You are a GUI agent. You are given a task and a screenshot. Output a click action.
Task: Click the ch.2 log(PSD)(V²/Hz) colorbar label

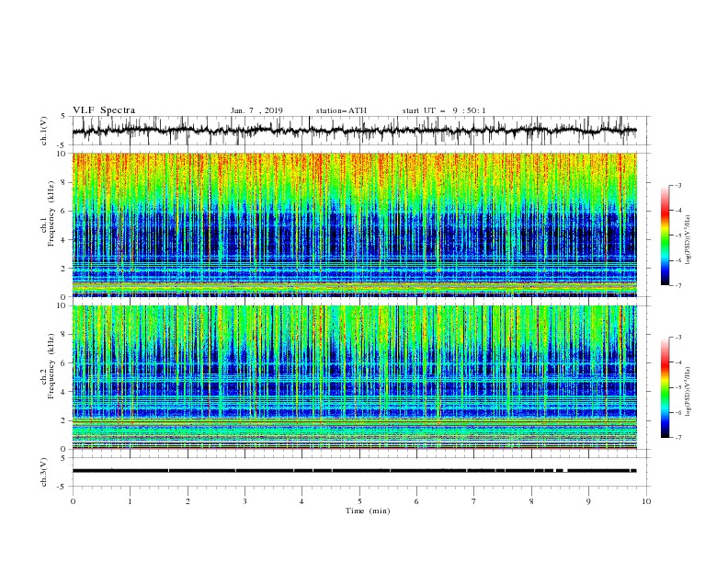pyautogui.click(x=688, y=392)
